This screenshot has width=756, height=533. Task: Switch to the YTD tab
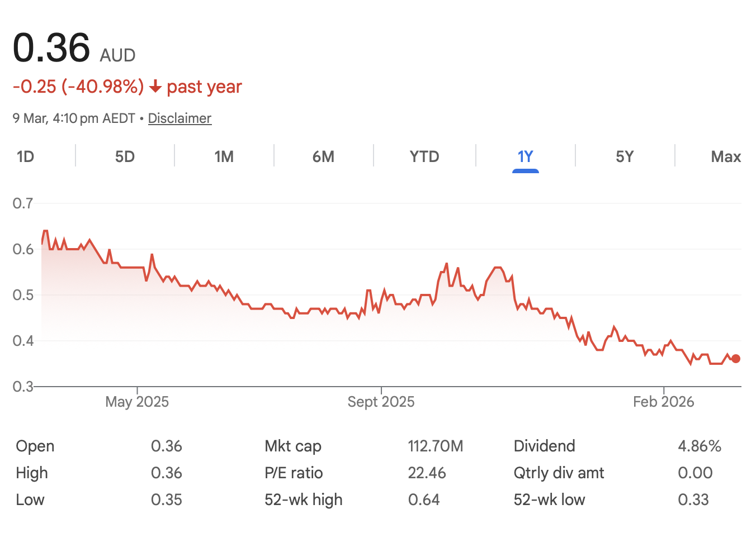tap(424, 156)
